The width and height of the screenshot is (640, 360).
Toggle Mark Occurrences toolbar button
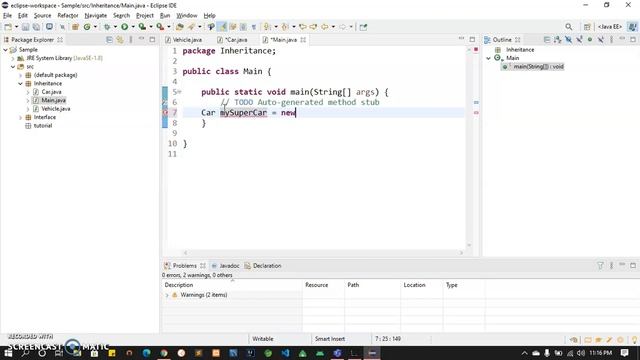[x=222, y=27]
